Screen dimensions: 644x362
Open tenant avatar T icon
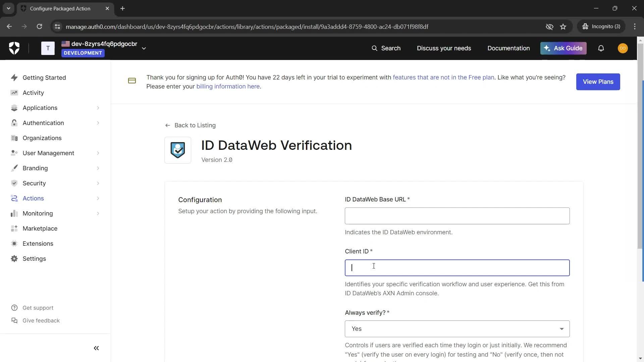(48, 48)
